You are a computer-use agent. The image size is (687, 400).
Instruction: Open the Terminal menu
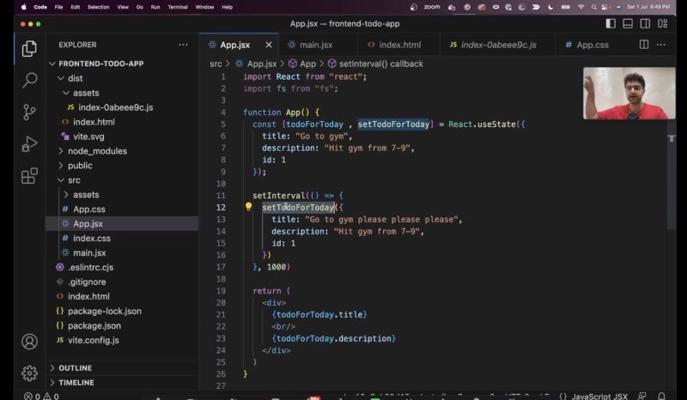point(177,6)
